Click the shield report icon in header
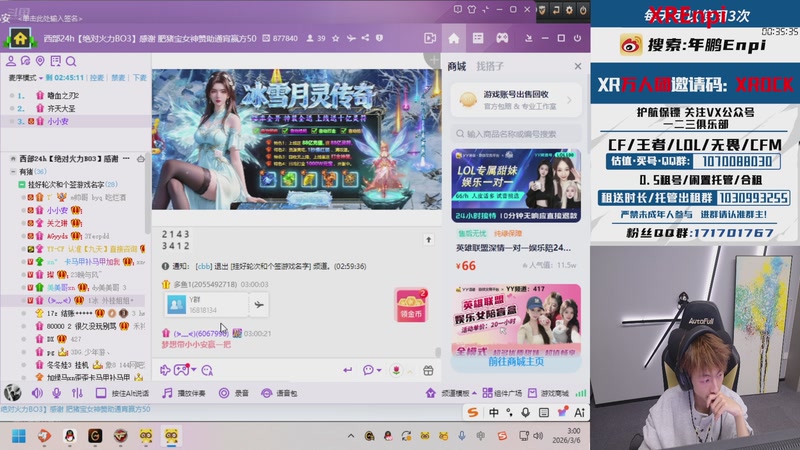 coord(379,38)
